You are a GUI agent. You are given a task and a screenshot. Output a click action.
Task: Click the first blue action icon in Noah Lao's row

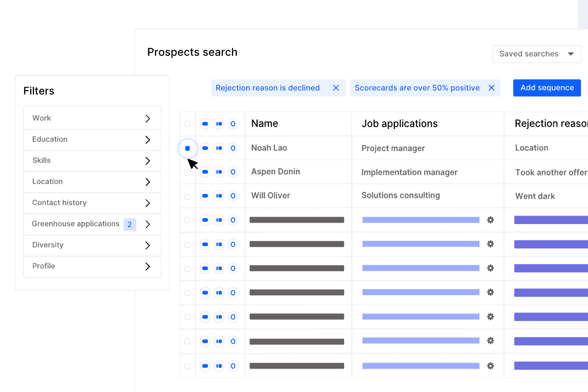coord(205,148)
